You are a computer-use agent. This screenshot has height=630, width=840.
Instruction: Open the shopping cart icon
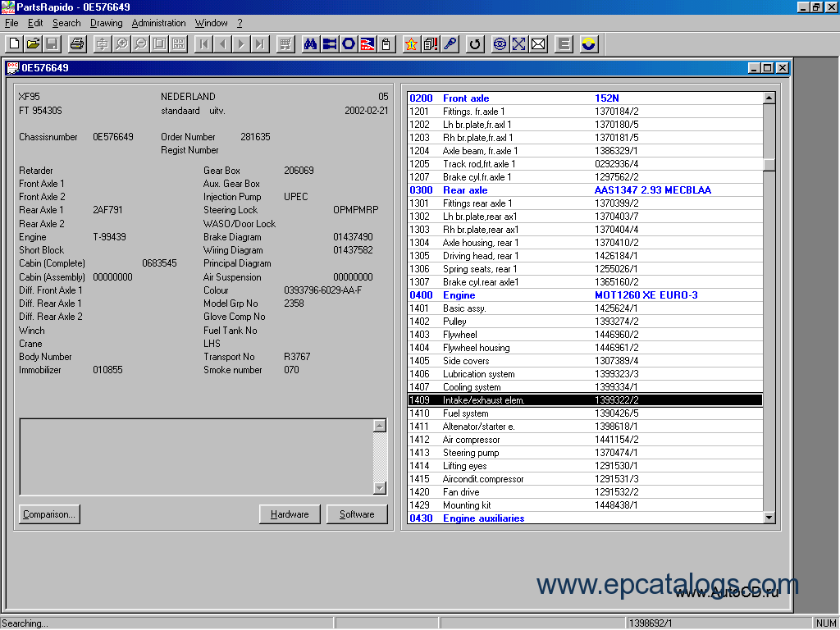coord(285,44)
